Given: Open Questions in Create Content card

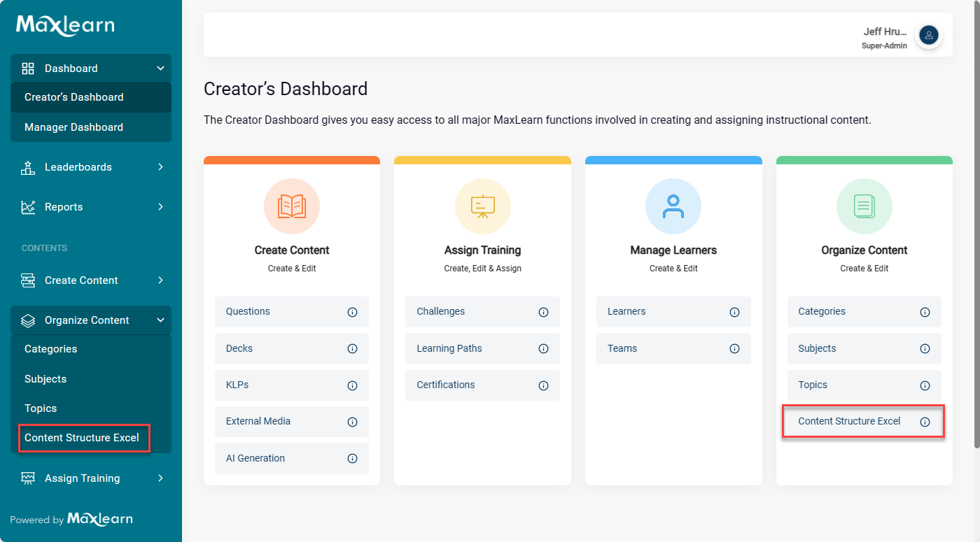Looking at the screenshot, I should tap(292, 312).
